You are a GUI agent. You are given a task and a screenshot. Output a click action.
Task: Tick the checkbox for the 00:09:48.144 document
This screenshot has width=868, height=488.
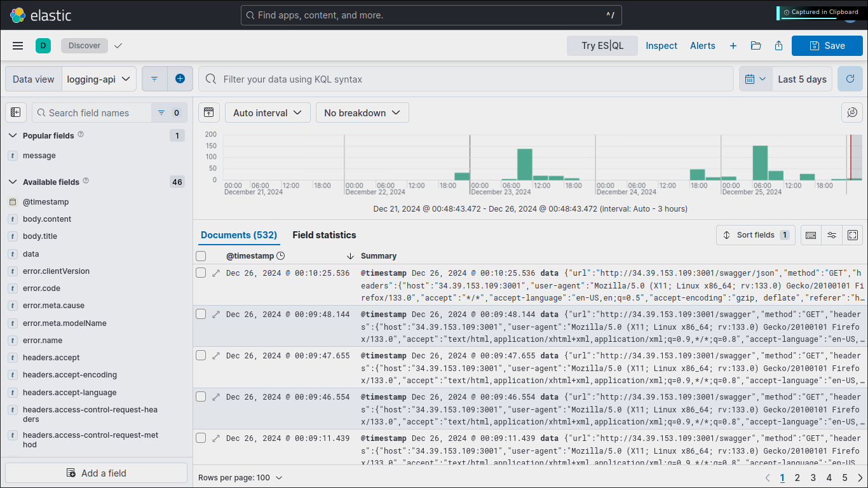pos(201,314)
